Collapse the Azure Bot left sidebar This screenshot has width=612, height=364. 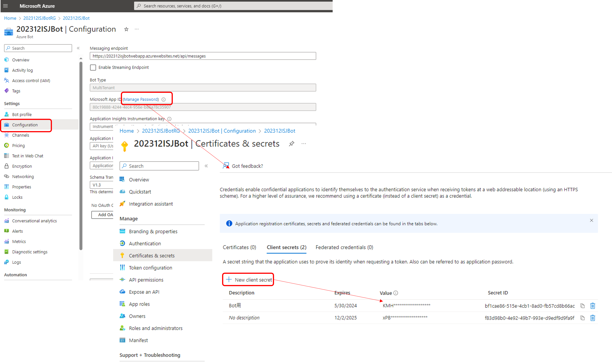(78, 48)
